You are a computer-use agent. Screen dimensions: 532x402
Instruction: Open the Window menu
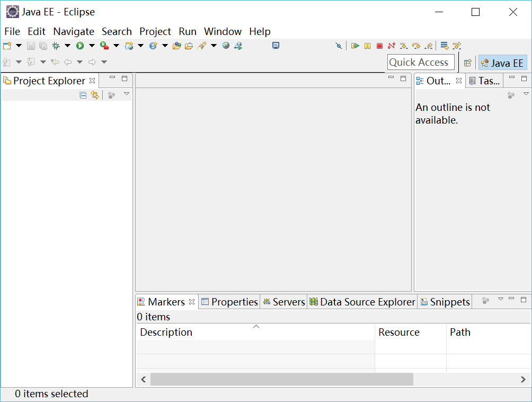pos(223,32)
